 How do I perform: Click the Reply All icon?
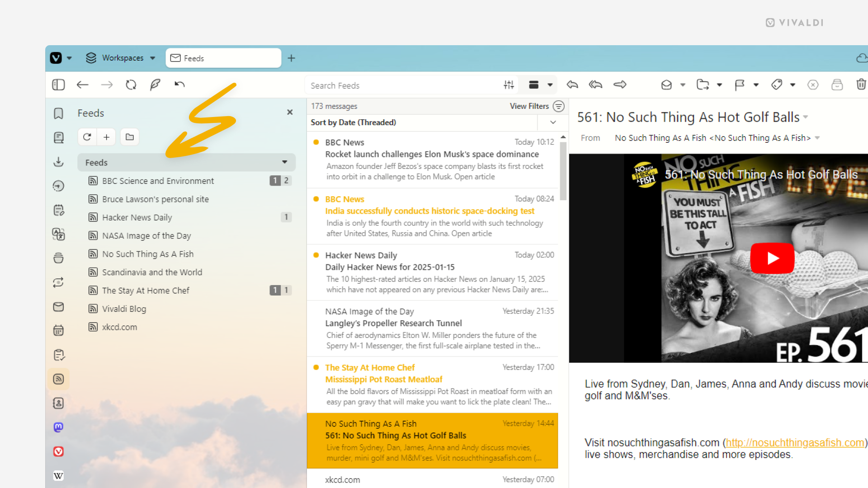point(596,84)
